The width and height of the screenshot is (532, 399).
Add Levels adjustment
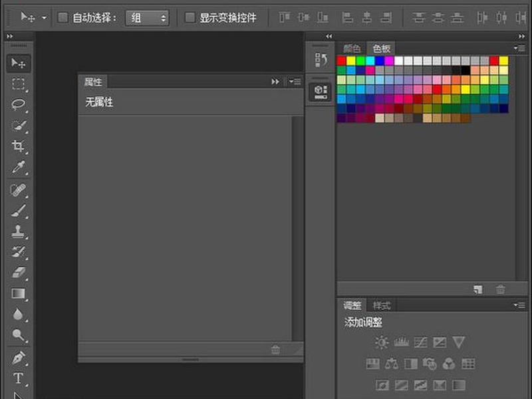[402, 342]
